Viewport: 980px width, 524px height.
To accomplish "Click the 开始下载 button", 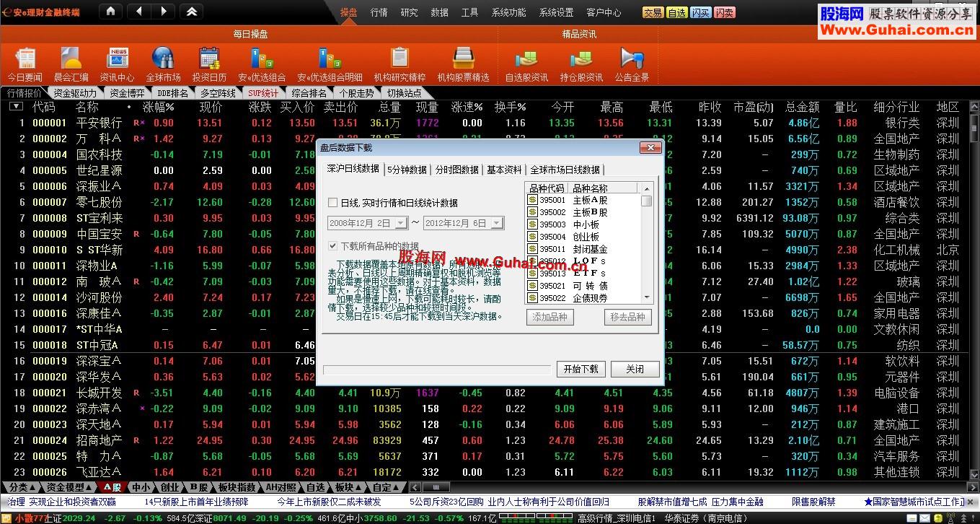I will click(x=581, y=369).
